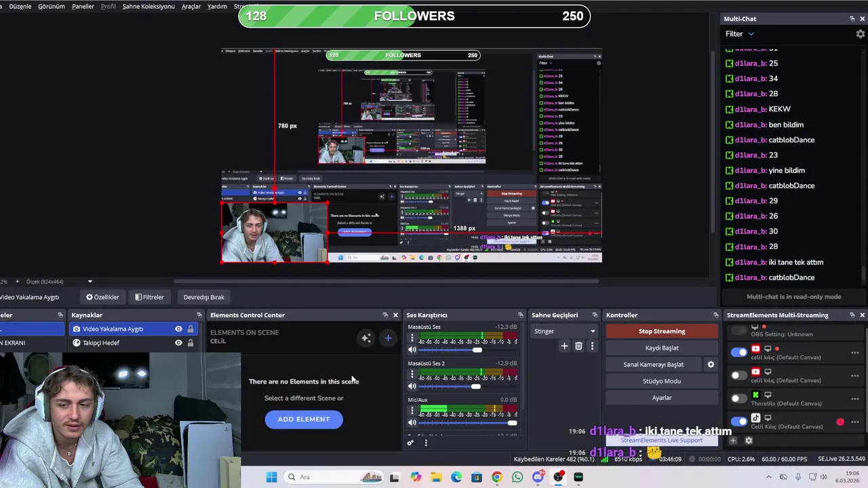
Task: Enable the Kick Thecelils stream toggle
Action: [x=738, y=399]
